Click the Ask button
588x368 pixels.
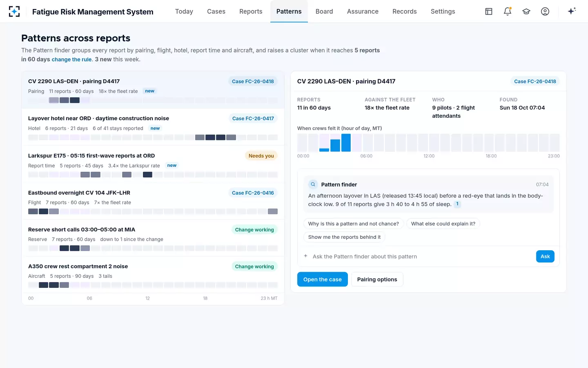pyautogui.click(x=545, y=256)
